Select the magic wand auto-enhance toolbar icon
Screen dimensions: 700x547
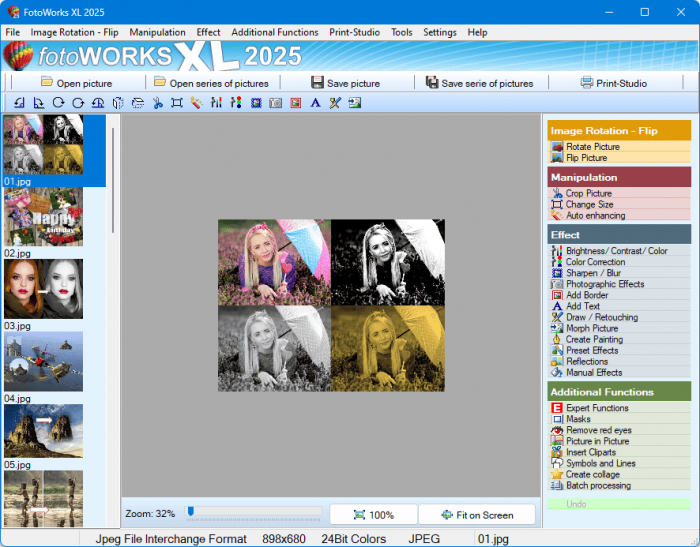pos(197,103)
